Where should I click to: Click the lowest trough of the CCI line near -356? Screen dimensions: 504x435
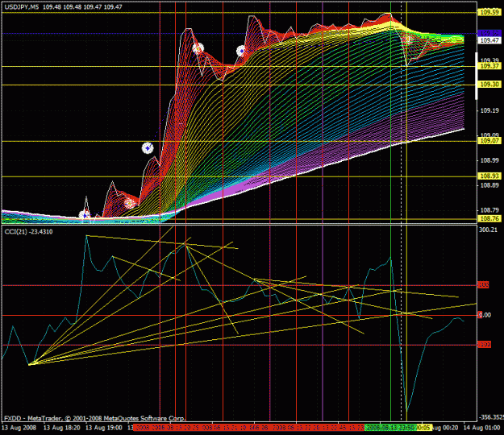(406, 411)
